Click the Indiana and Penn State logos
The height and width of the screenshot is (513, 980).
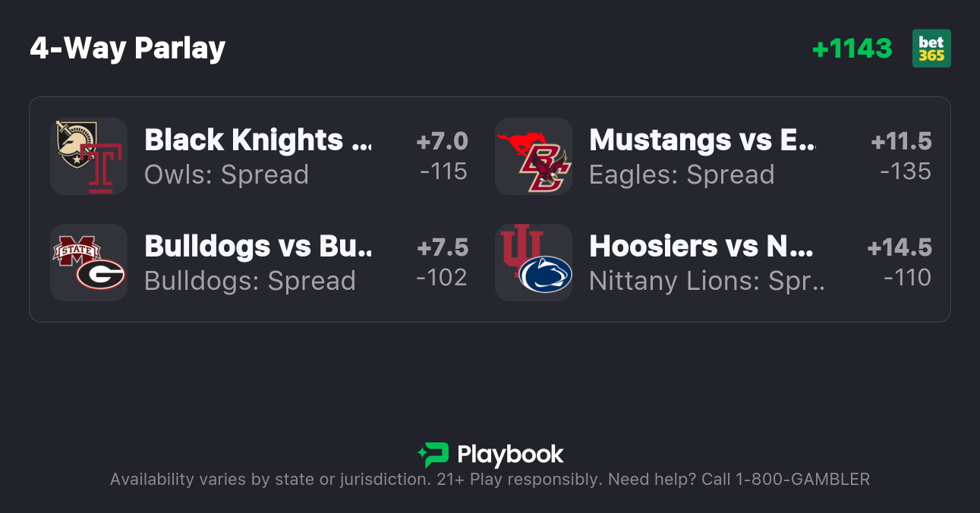pyautogui.click(x=533, y=263)
